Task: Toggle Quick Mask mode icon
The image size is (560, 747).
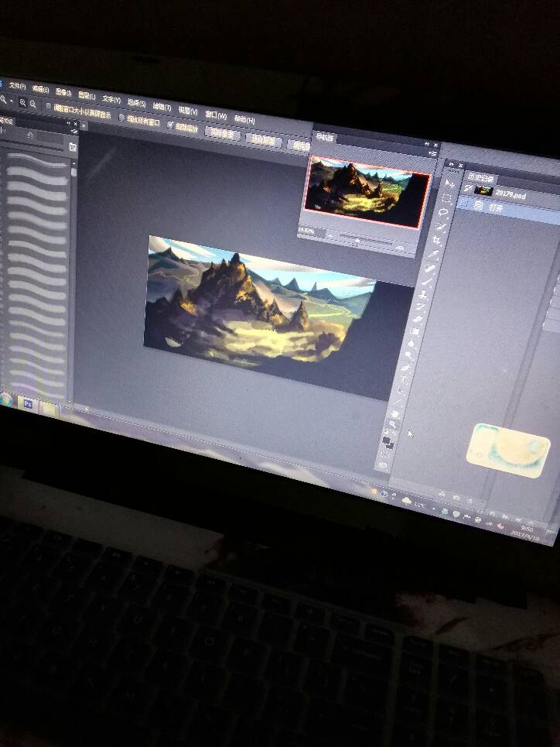Action: 385,455
